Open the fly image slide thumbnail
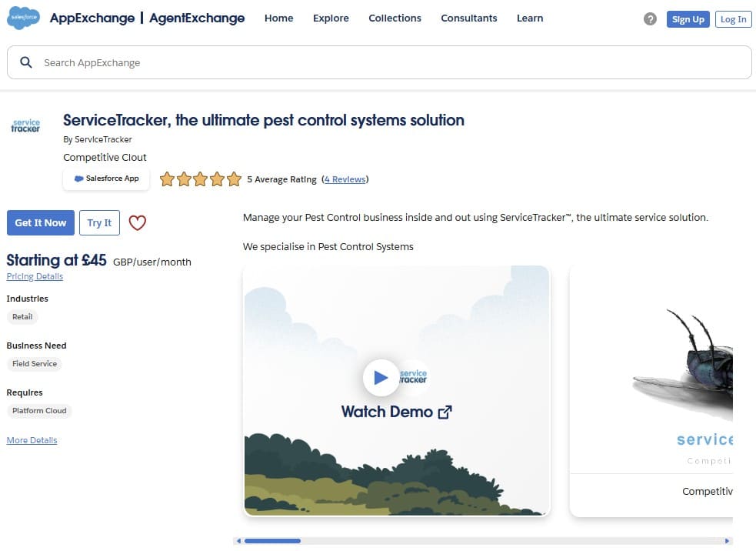This screenshot has width=756, height=551. [651, 391]
